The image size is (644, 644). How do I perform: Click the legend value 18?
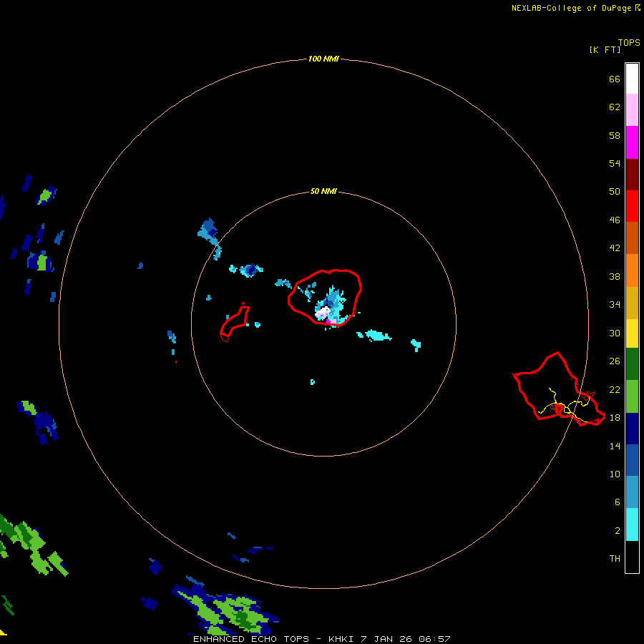tap(615, 418)
